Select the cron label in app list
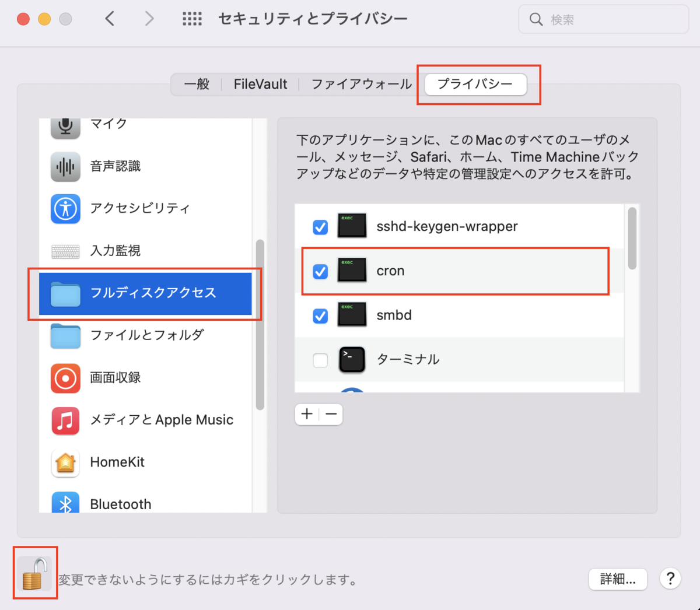700x610 pixels. [390, 271]
